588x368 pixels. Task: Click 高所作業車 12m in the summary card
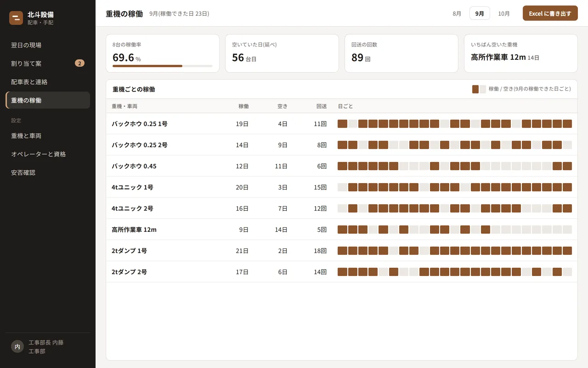[498, 57]
